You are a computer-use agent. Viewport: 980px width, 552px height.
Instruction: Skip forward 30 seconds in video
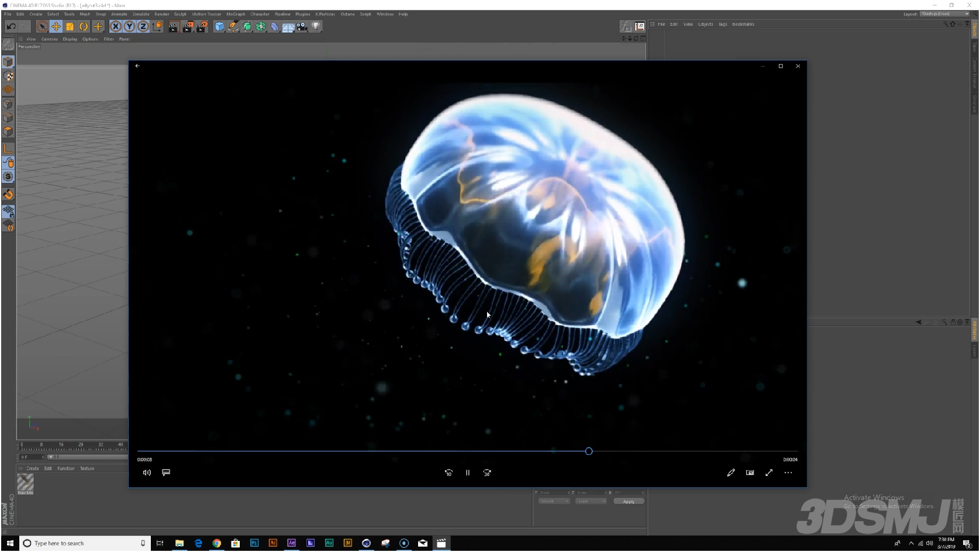[487, 472]
